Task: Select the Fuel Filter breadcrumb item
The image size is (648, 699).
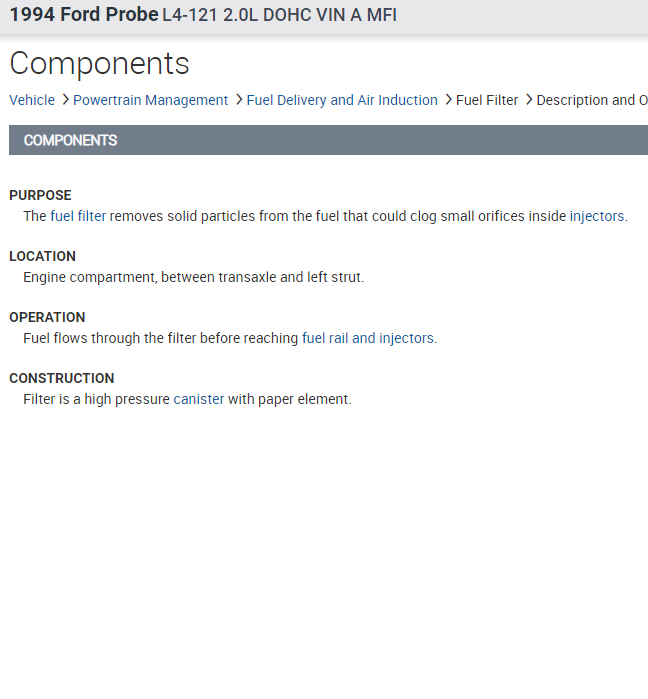Action: pos(487,100)
